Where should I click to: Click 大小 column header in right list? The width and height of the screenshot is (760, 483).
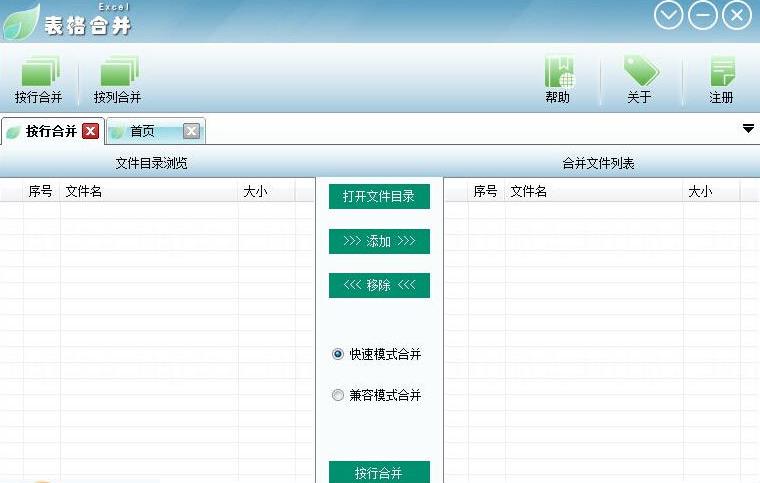pyautogui.click(x=700, y=191)
